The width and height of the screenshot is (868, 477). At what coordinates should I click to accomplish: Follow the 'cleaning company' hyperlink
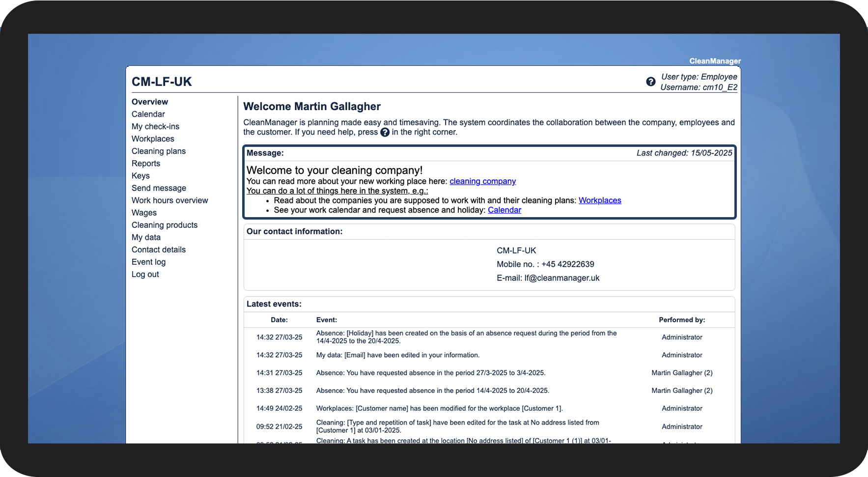pyautogui.click(x=482, y=181)
